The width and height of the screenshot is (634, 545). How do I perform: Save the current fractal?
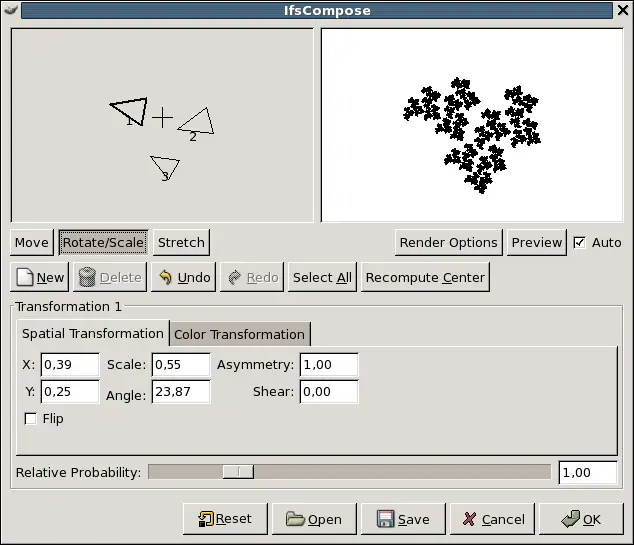pos(402,519)
